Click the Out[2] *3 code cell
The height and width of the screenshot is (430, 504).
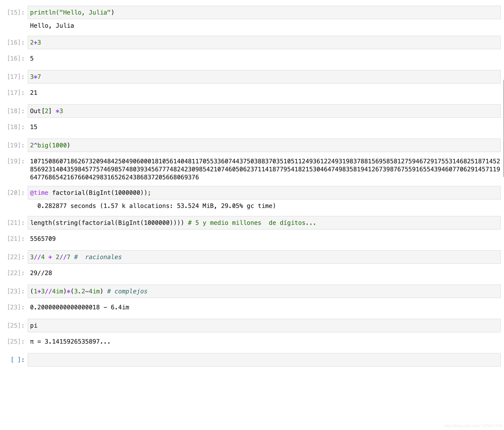(264, 111)
